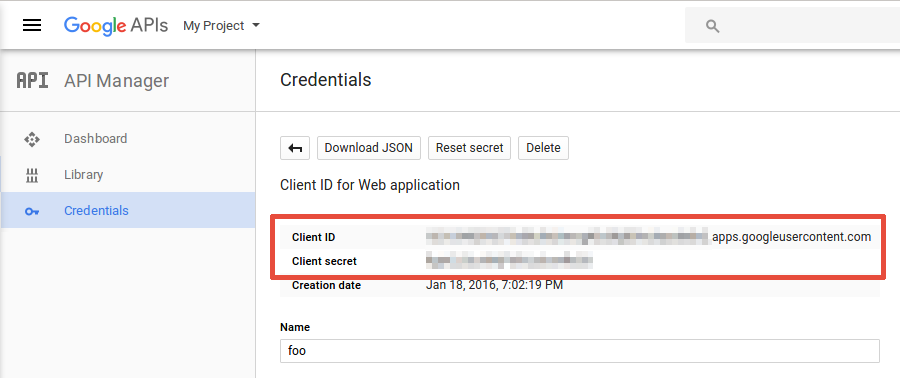Click the My Project dropdown arrow

256,25
